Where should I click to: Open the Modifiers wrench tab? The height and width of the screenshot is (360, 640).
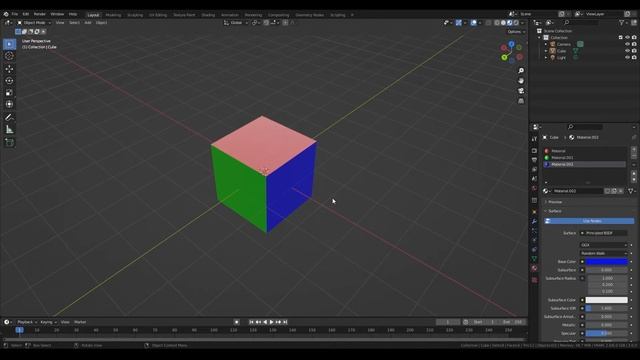click(x=534, y=221)
